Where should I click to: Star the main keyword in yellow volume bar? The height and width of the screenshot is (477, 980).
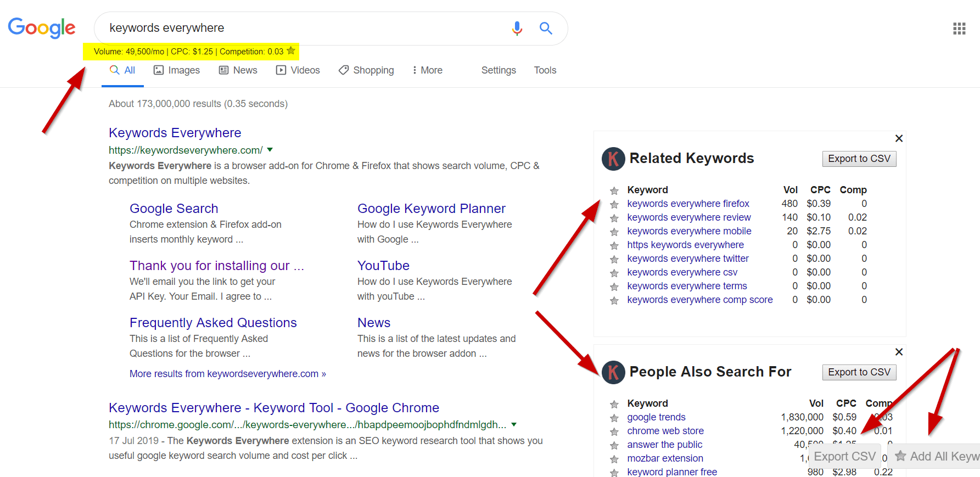pyautogui.click(x=291, y=51)
